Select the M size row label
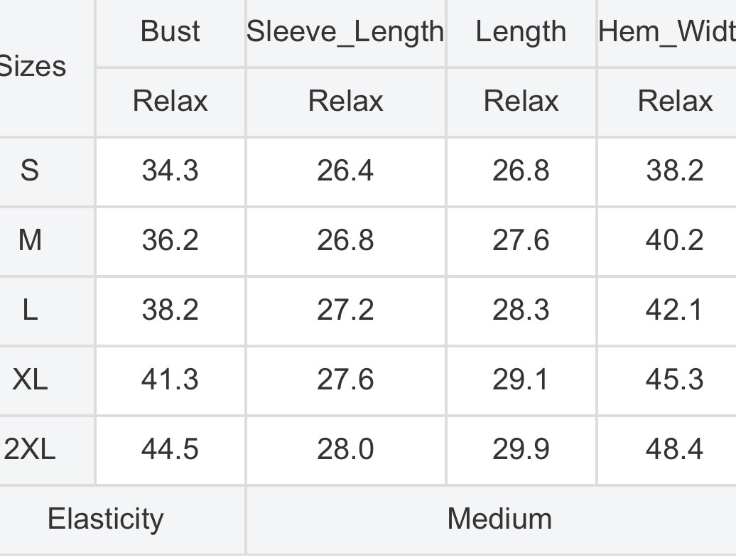The width and height of the screenshot is (736, 560). click(x=30, y=240)
